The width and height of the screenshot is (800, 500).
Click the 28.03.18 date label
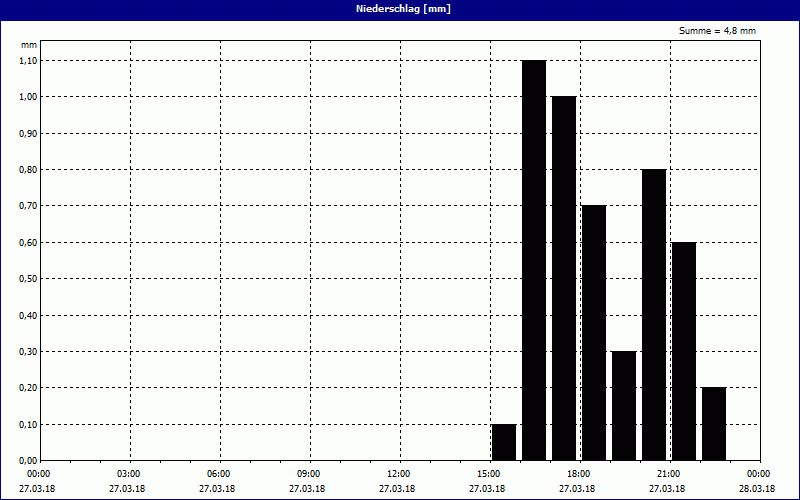point(757,489)
